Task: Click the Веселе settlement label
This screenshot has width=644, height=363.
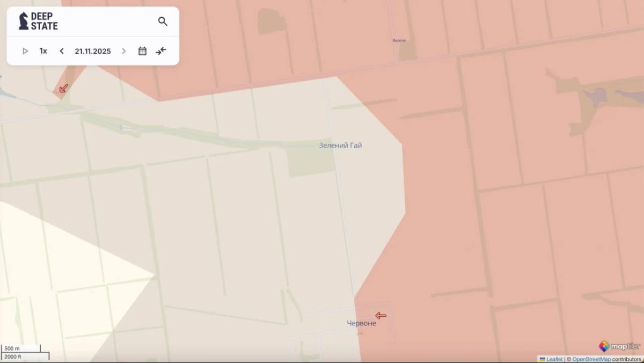Action: 399,40
